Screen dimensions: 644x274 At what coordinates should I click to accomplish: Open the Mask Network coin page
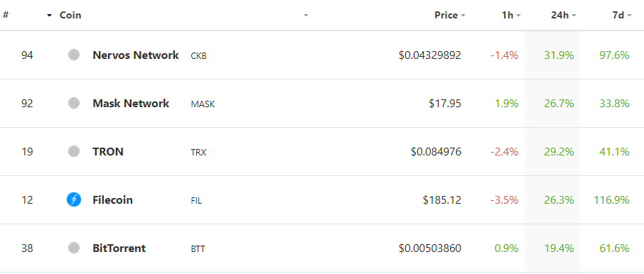pos(131,103)
